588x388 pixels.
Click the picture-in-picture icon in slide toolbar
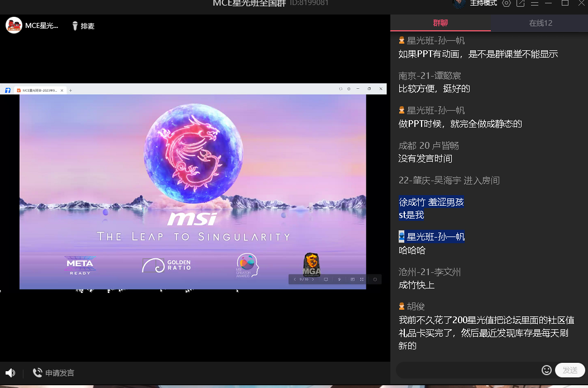pyautogui.click(x=352, y=280)
